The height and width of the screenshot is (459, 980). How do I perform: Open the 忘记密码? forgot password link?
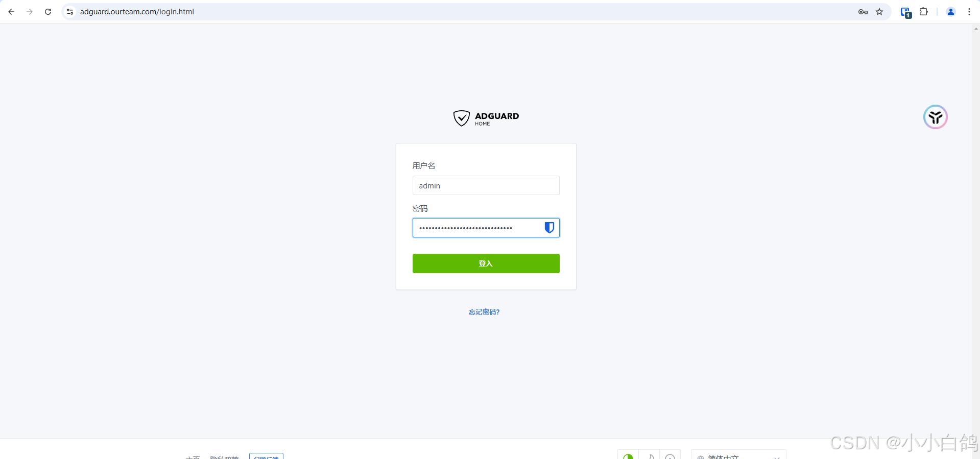click(484, 312)
